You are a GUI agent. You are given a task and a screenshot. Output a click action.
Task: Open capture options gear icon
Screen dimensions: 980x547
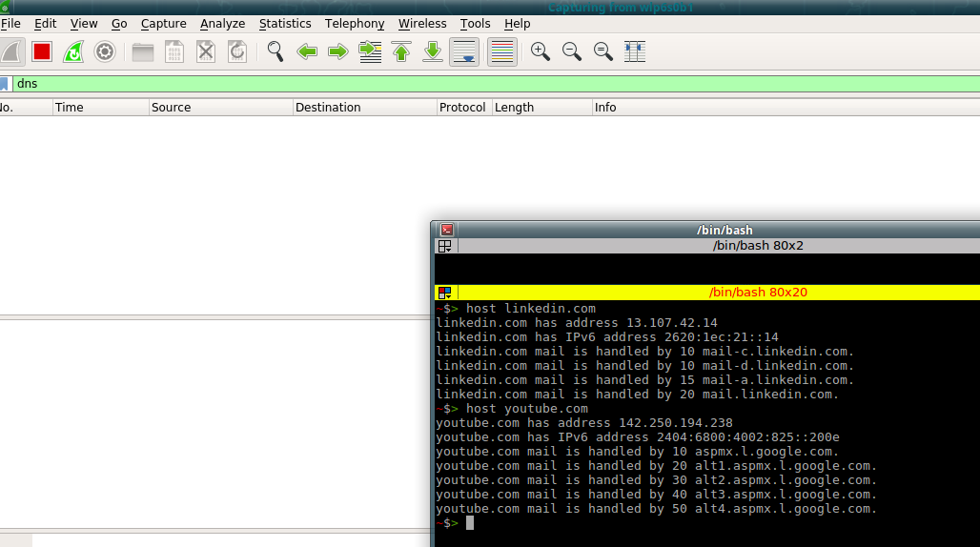[104, 51]
